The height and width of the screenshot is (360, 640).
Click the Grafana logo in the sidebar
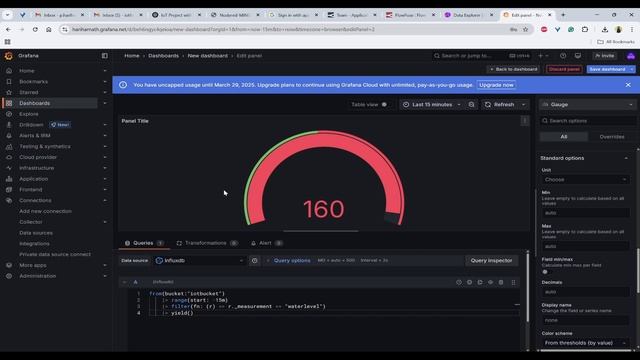[9, 56]
